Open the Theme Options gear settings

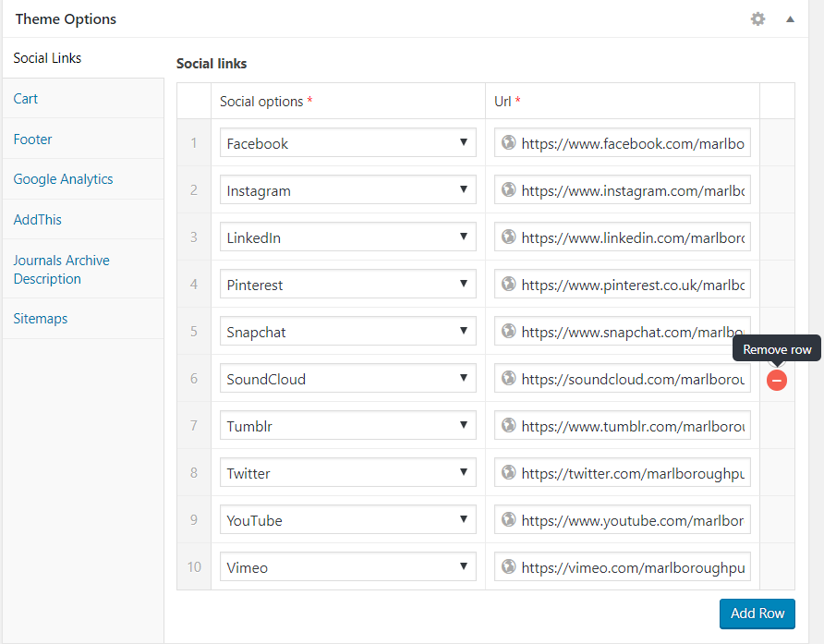(757, 19)
